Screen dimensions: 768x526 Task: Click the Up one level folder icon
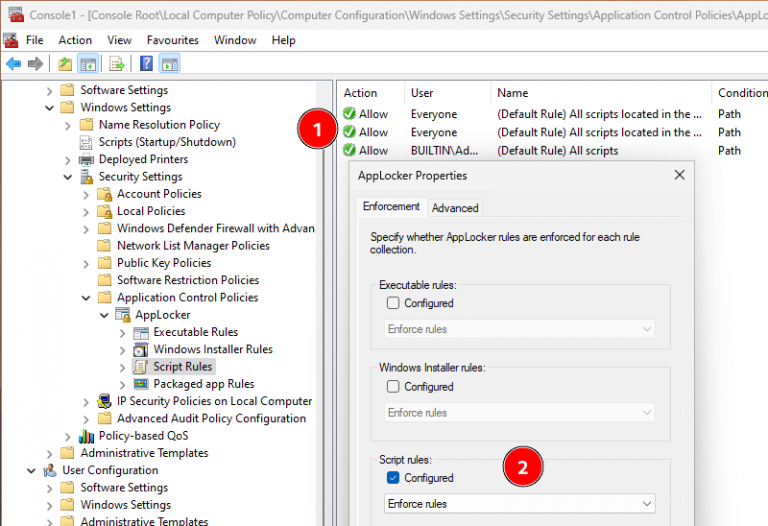[65, 64]
